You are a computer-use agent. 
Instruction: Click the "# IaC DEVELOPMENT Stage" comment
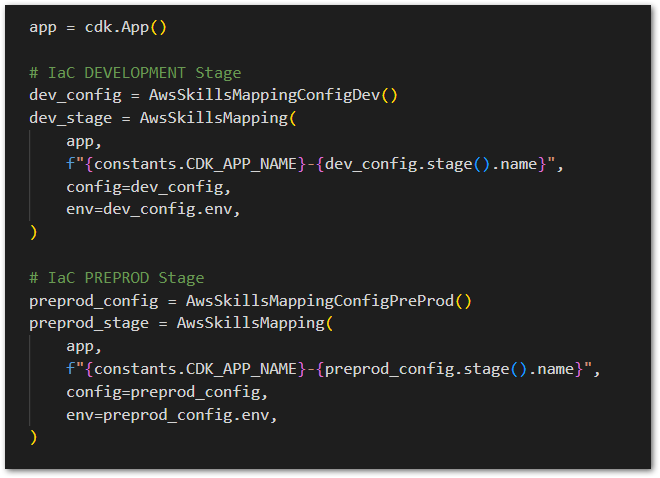pos(135,72)
